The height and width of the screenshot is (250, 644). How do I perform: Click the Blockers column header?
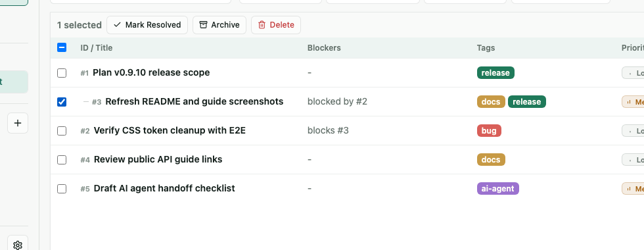[x=324, y=47]
